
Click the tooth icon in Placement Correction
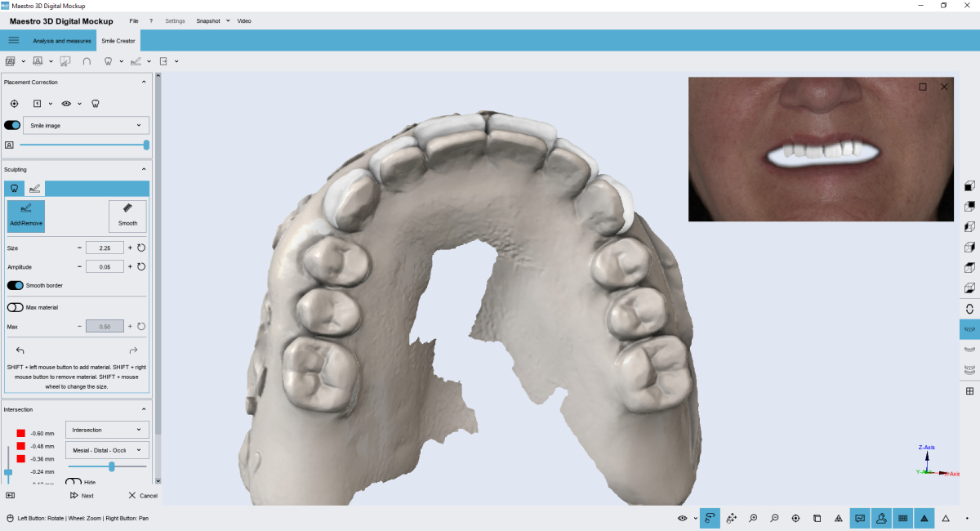[x=95, y=104]
